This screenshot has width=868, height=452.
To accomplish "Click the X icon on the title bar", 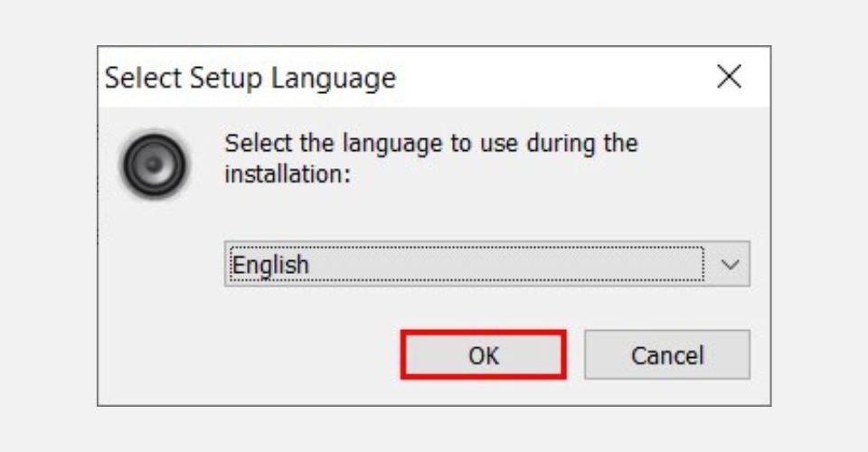I will point(729,76).
